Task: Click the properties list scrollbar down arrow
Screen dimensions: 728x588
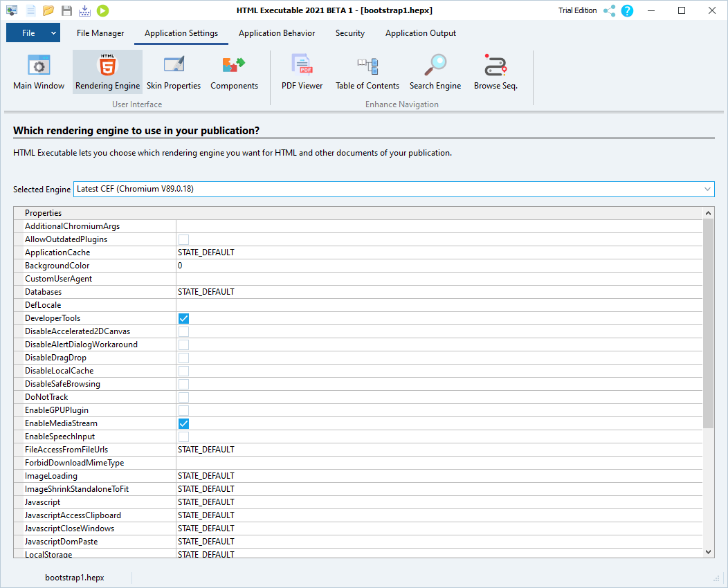Action: [707, 551]
